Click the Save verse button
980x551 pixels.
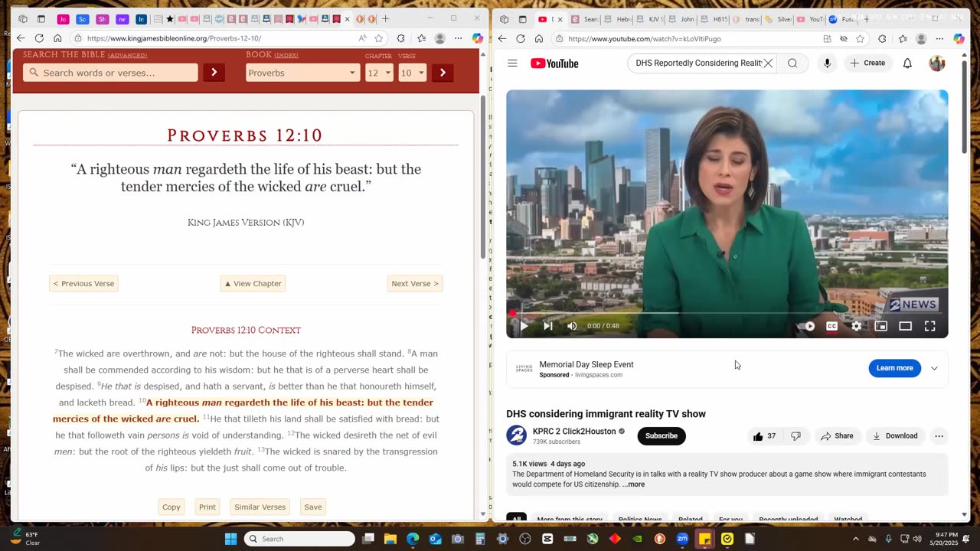tap(313, 507)
